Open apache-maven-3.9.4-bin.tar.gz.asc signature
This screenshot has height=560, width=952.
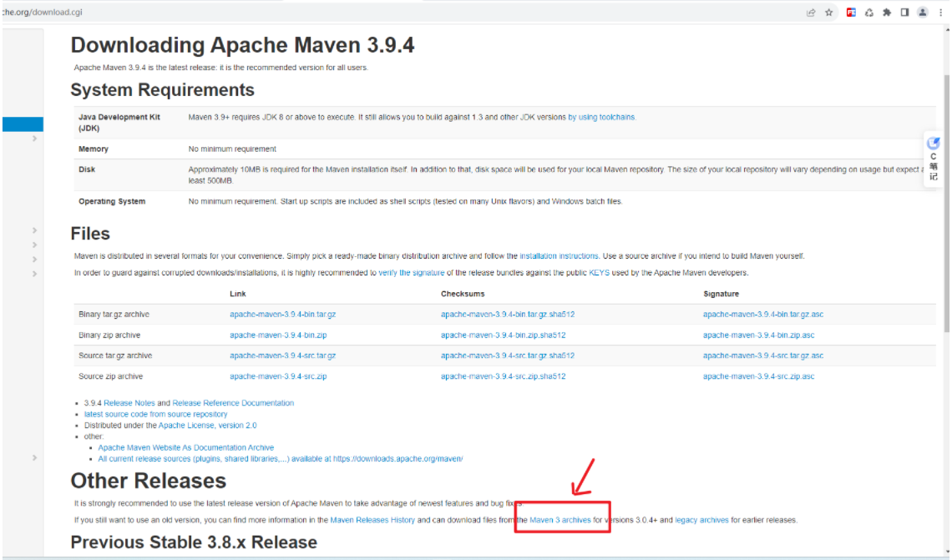(x=763, y=315)
